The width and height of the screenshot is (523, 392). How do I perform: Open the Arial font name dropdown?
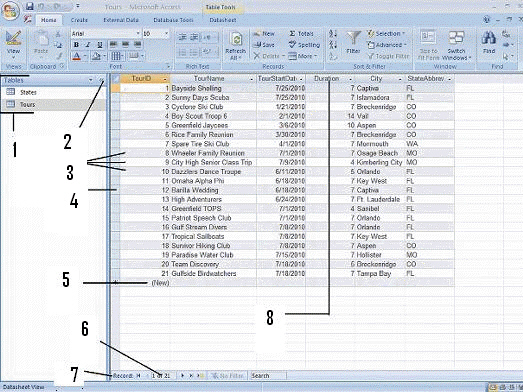click(x=138, y=33)
